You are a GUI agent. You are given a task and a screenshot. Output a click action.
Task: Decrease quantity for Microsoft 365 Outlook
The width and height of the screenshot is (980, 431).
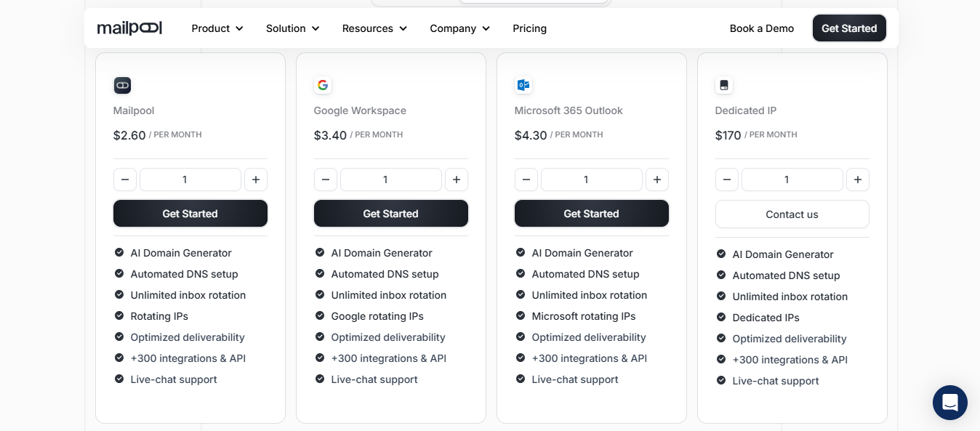(x=526, y=180)
